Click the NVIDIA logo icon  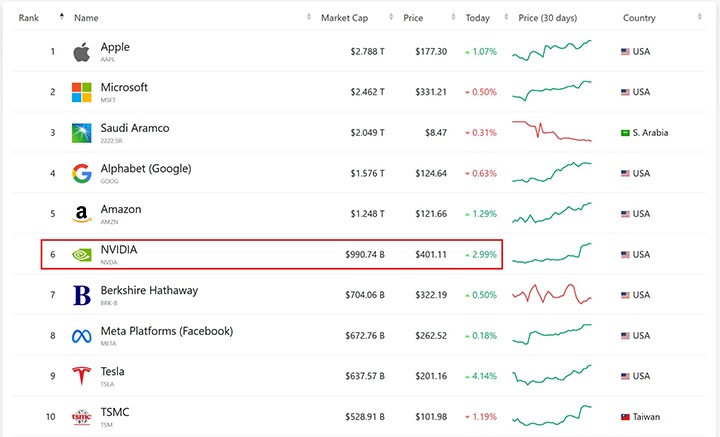coord(81,255)
